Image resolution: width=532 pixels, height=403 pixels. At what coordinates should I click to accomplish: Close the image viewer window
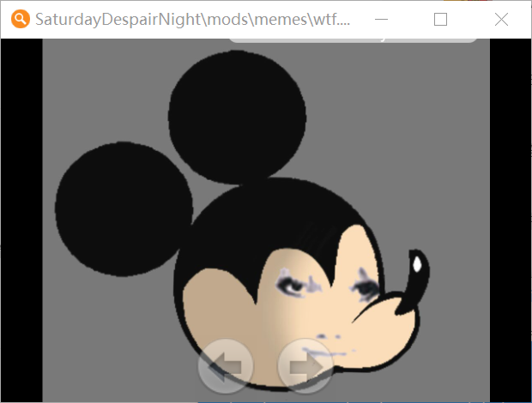click(501, 20)
